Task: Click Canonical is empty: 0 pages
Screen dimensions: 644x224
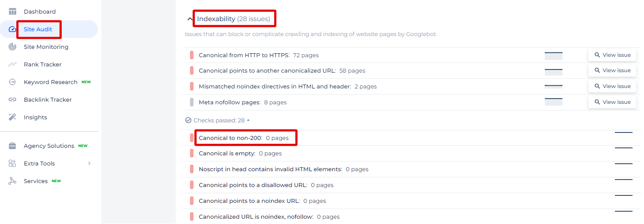Action: (240, 153)
